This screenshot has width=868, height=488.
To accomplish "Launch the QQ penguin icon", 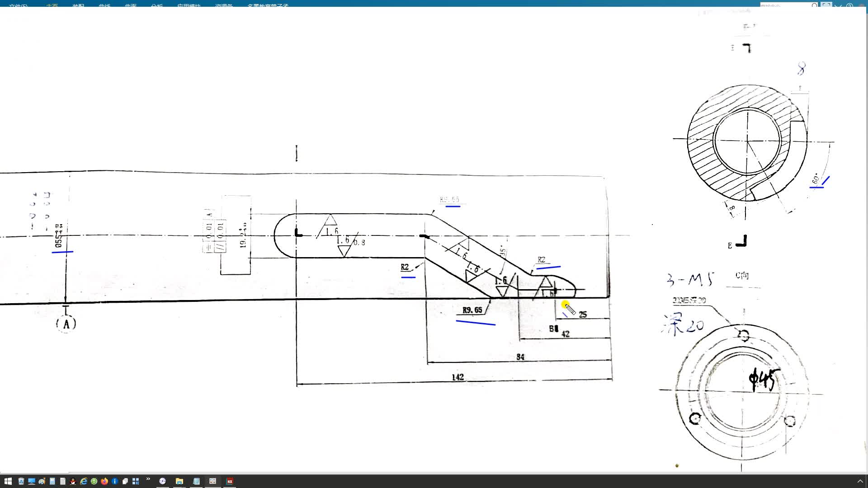I will (73, 481).
